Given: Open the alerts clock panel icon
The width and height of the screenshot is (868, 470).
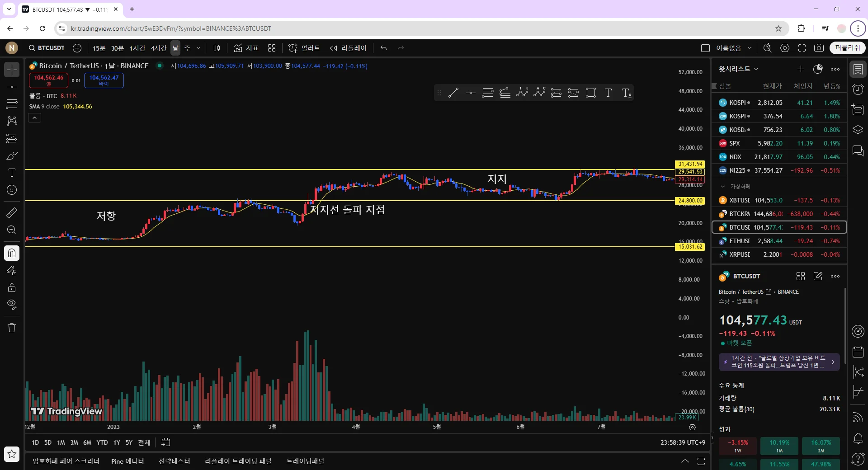Looking at the screenshot, I should (x=858, y=89).
